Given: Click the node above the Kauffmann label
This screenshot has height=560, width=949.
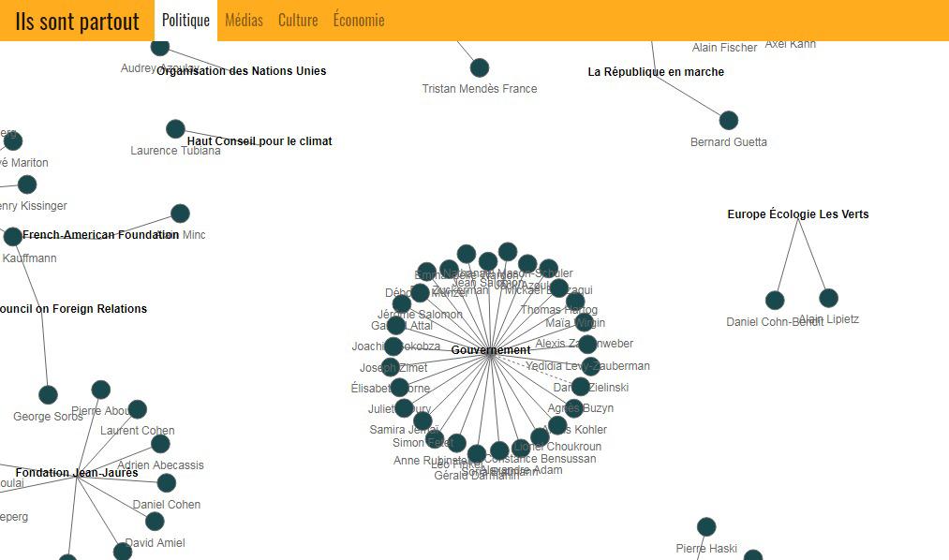Looking at the screenshot, I should click(12, 237).
